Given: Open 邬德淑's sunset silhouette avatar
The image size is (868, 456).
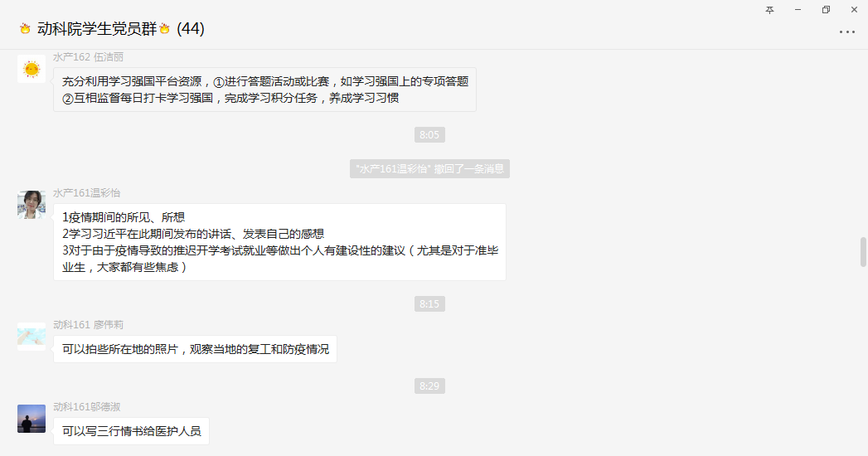Looking at the screenshot, I should (x=32, y=419).
